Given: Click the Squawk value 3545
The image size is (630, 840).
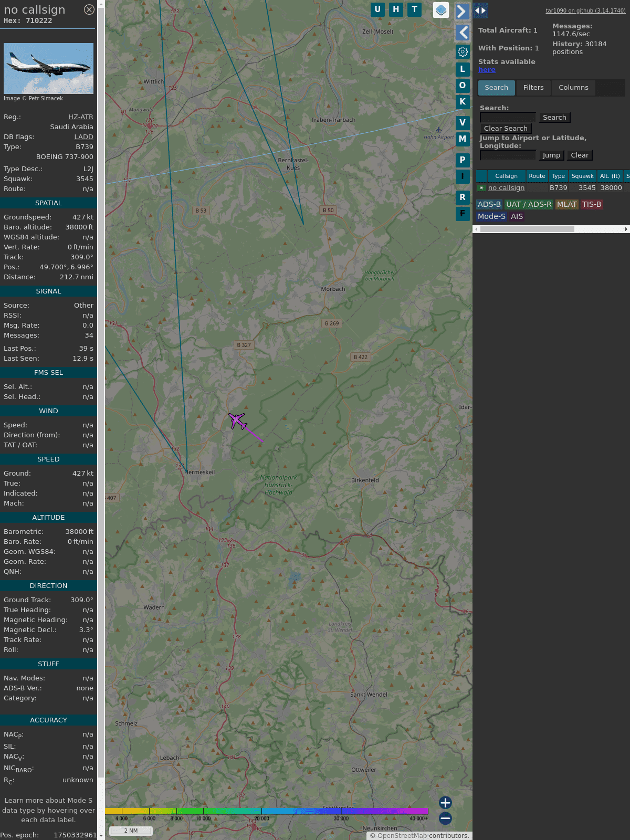Looking at the screenshot, I should click(x=85, y=179).
